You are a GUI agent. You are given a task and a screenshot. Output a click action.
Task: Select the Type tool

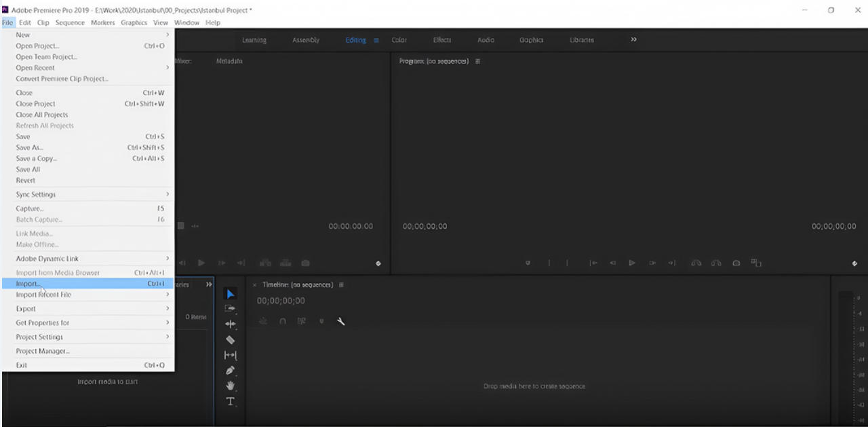(x=230, y=401)
